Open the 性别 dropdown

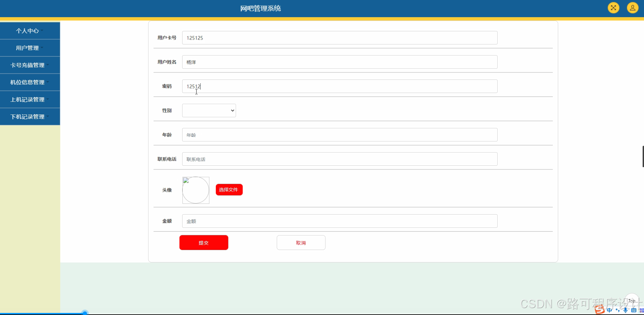coord(209,110)
